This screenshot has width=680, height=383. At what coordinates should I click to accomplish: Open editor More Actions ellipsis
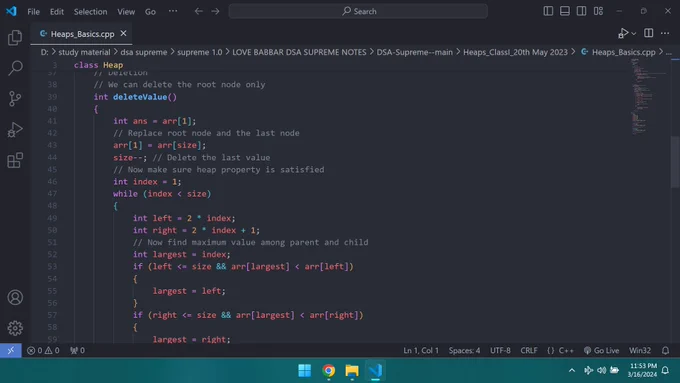(x=665, y=33)
